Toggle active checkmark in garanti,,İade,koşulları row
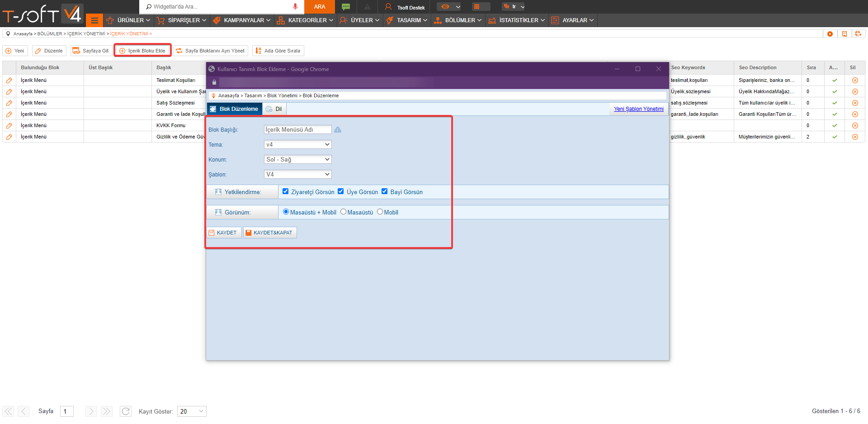Image resolution: width=868 pixels, height=424 pixels. point(835,114)
